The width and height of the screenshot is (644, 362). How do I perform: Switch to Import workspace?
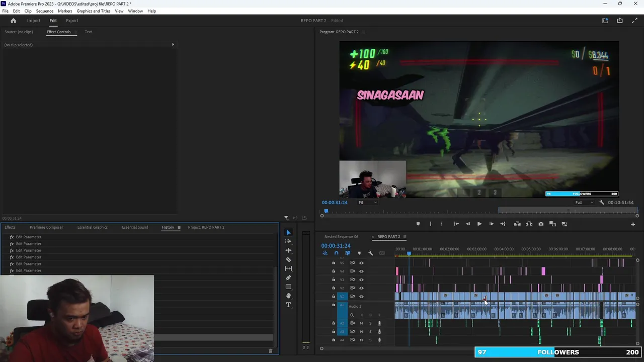point(34,21)
